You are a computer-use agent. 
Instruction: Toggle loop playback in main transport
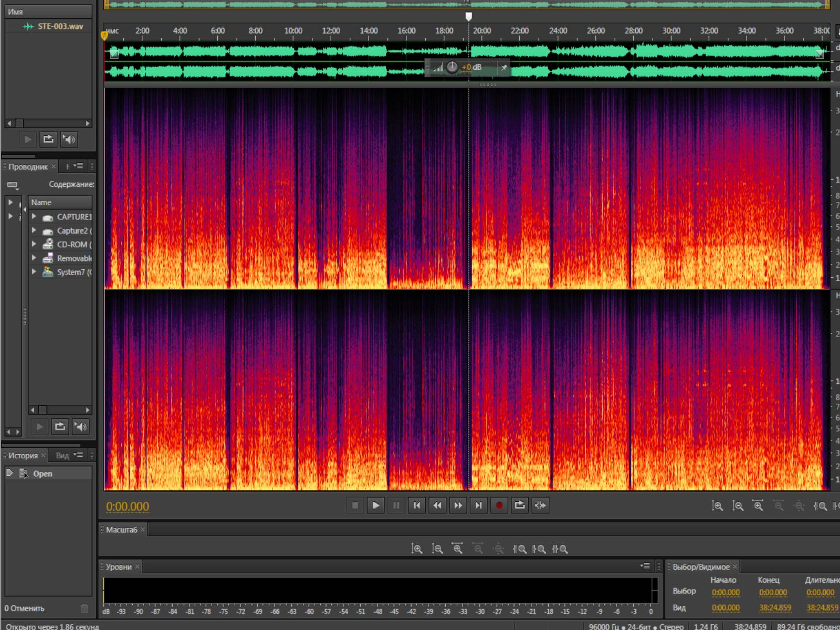coord(520,506)
